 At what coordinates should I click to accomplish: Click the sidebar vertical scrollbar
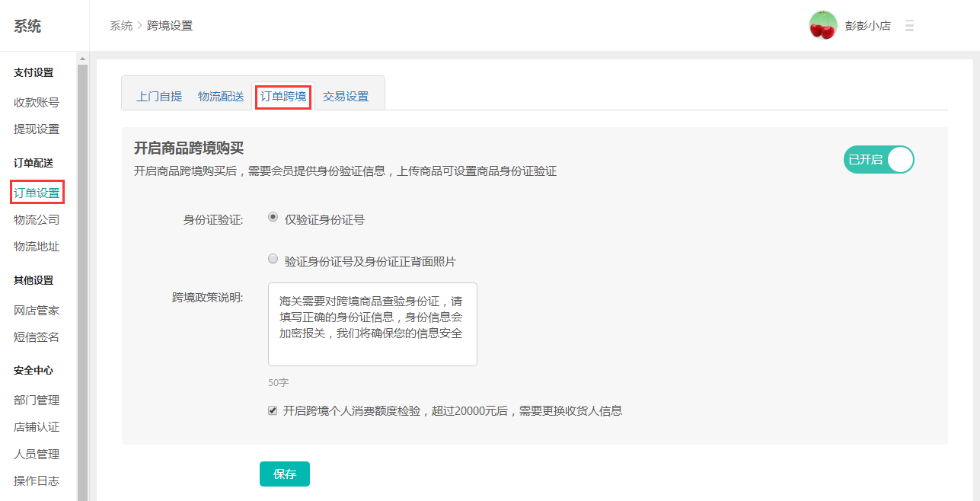click(82, 274)
